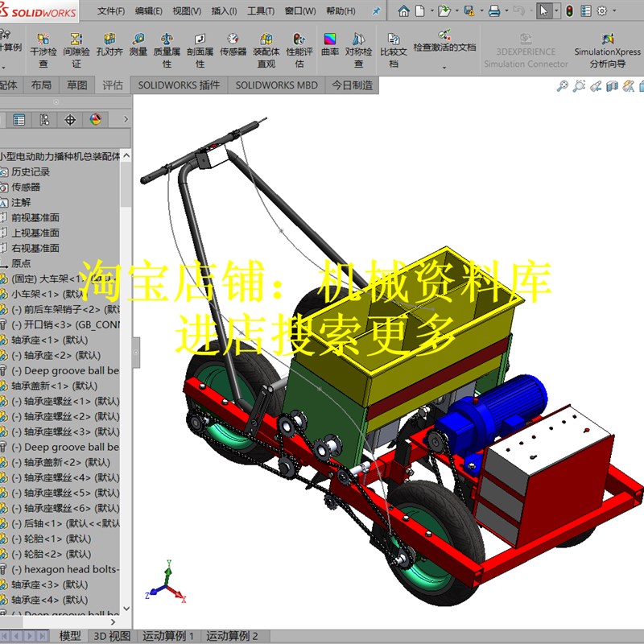Expand the Print dropdown arrow
This screenshot has height=644, width=644.
coord(506,11)
